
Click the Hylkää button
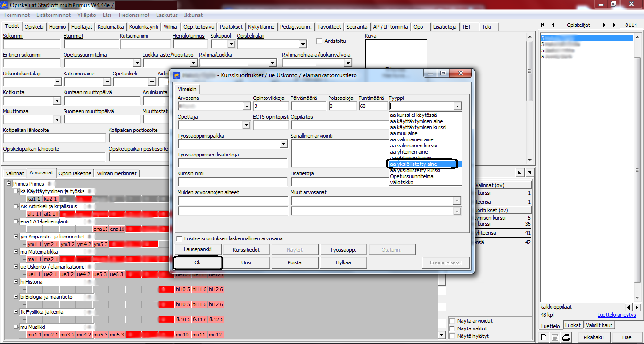pyautogui.click(x=343, y=262)
